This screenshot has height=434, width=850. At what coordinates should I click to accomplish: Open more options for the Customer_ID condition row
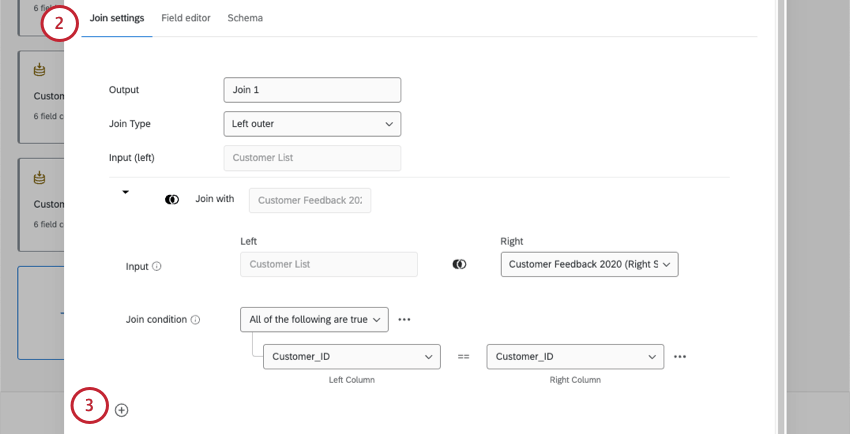tap(680, 357)
